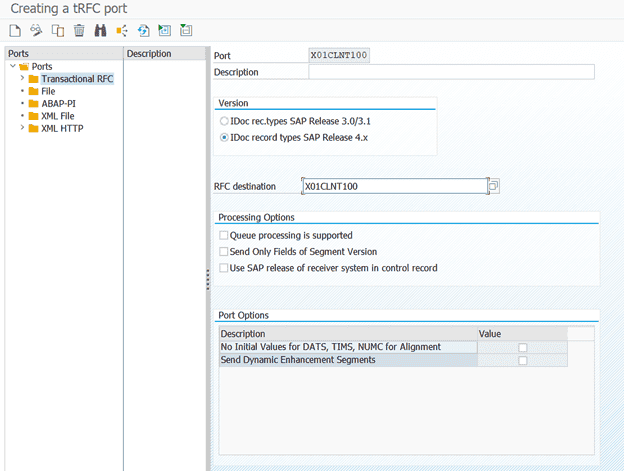The height and width of the screenshot is (471, 624).
Task: Click the Display/Change glasses-pencil icon
Action: (x=36, y=31)
